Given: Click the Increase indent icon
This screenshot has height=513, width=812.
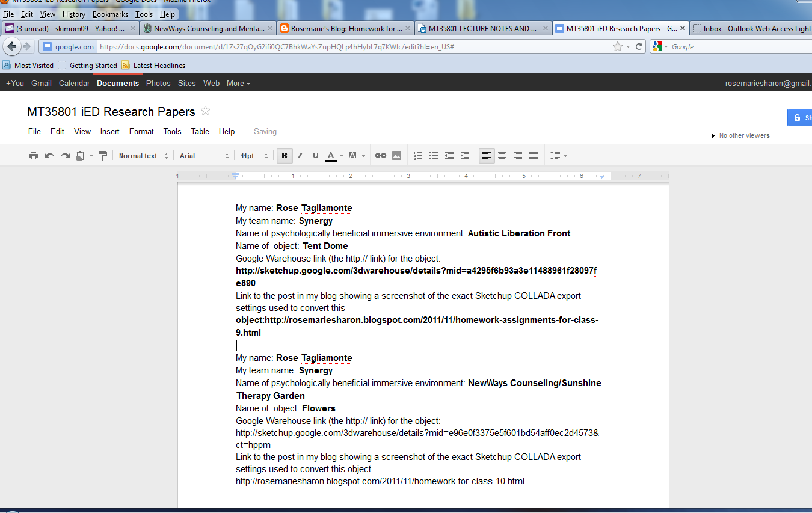Looking at the screenshot, I should click(x=465, y=156).
